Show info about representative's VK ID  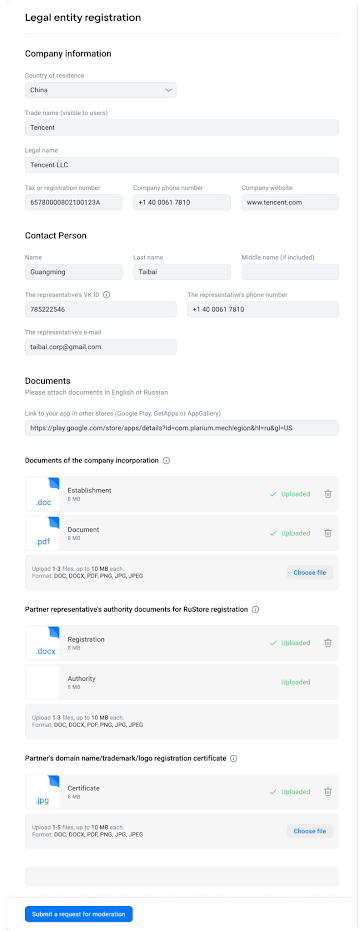107,294
